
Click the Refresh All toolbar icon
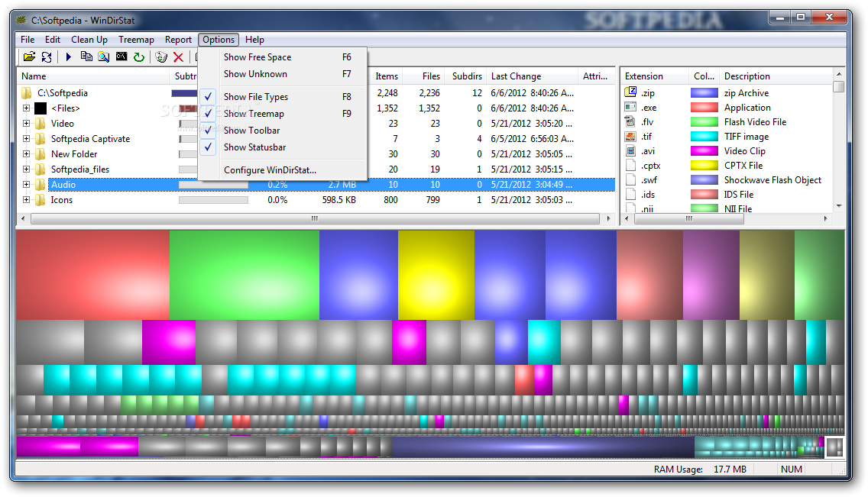pyautogui.click(x=47, y=56)
